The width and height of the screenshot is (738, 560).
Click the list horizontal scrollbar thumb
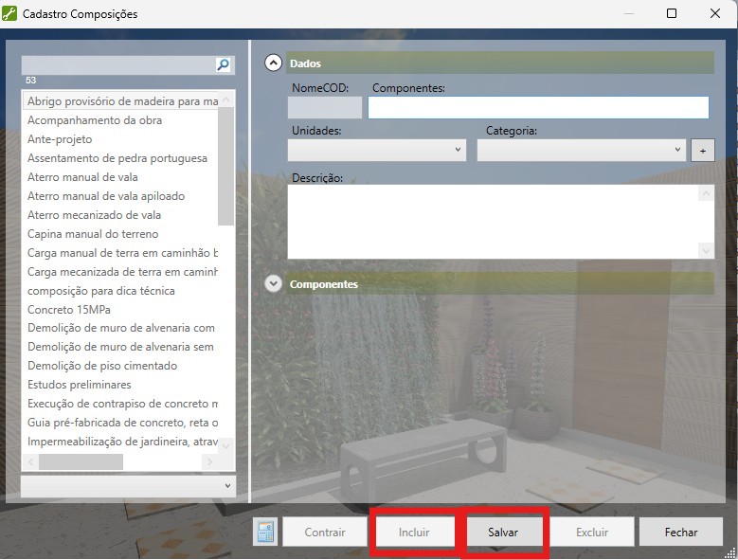(81, 461)
